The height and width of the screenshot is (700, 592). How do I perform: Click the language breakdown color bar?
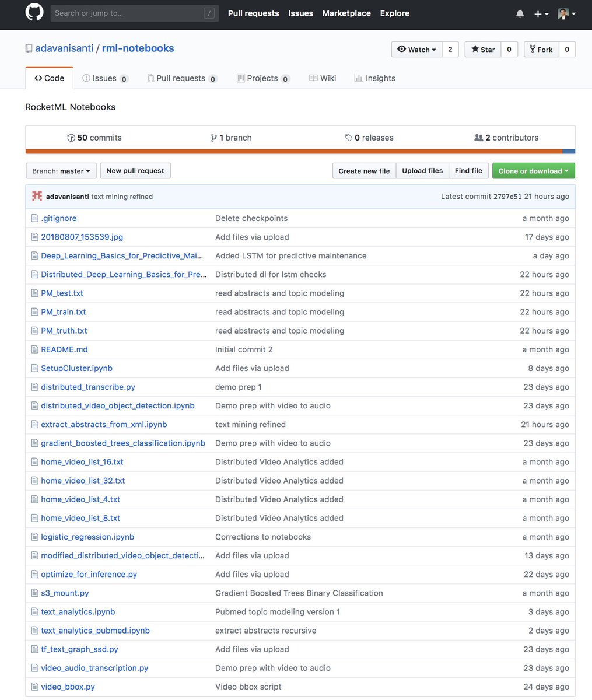[x=300, y=152]
